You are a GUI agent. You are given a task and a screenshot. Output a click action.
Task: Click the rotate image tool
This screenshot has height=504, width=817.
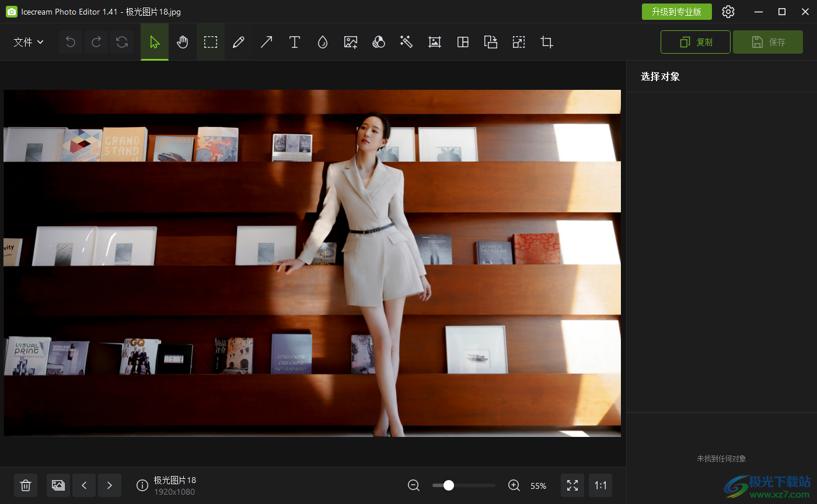491,42
